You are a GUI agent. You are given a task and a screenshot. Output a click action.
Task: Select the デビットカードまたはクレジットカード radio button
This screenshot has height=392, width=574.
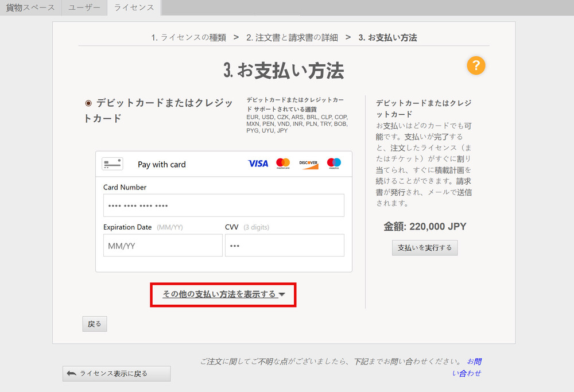coord(88,103)
